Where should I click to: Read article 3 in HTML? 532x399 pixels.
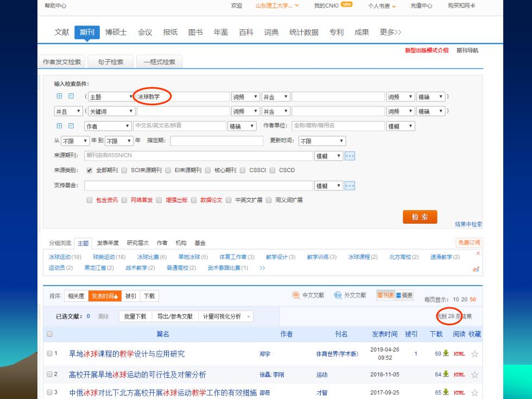pyautogui.click(x=459, y=392)
